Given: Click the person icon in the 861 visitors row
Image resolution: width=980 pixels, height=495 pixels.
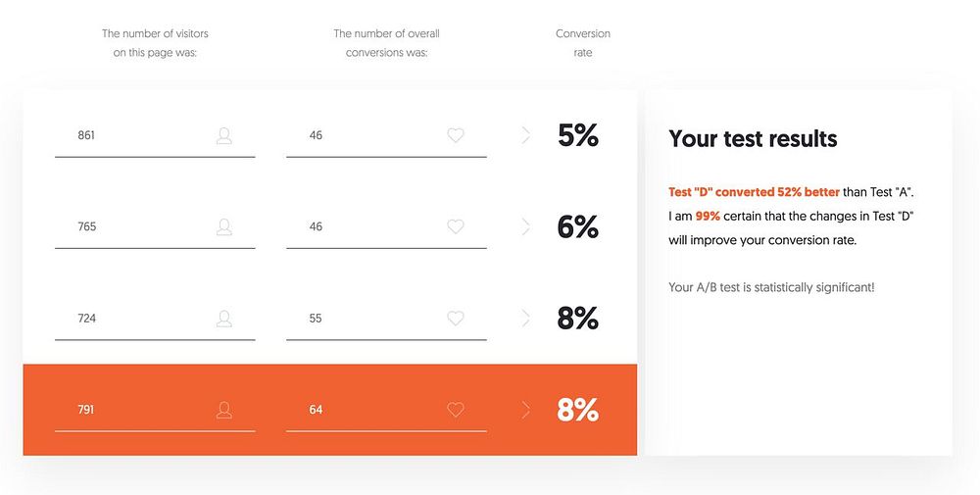Looking at the screenshot, I should tap(224, 136).
